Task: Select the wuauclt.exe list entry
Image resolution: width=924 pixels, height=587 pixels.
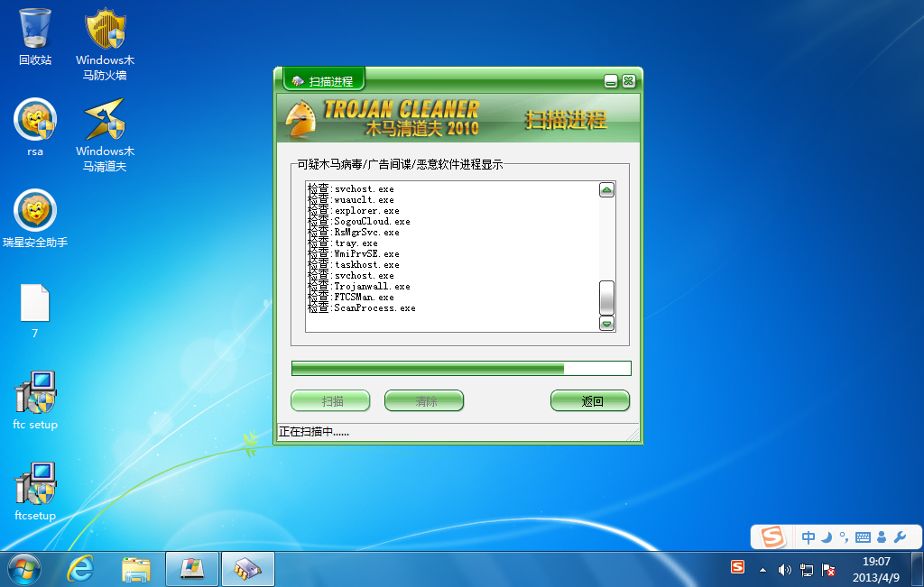Action: click(351, 200)
